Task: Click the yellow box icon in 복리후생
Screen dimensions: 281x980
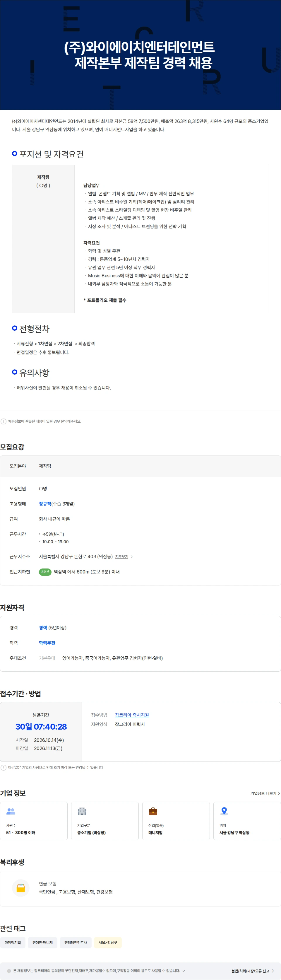Action: point(21,888)
